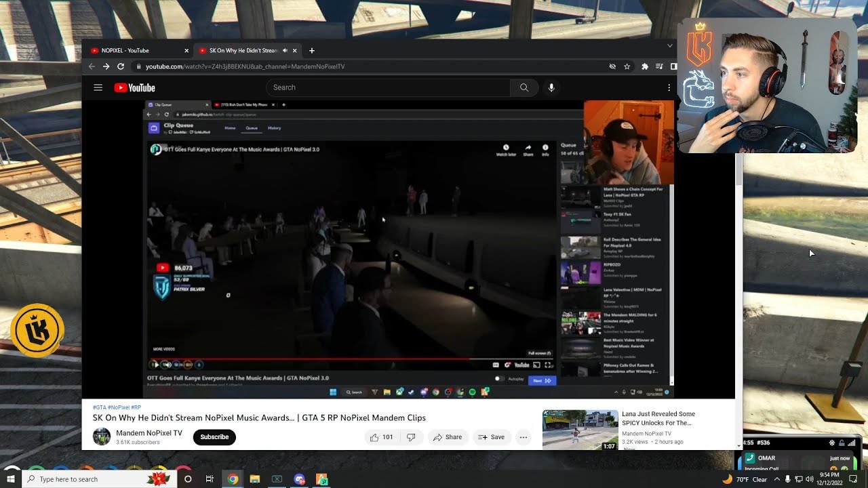Show hidden system tray icons
This screenshot has height=488, width=868.
tap(776, 479)
